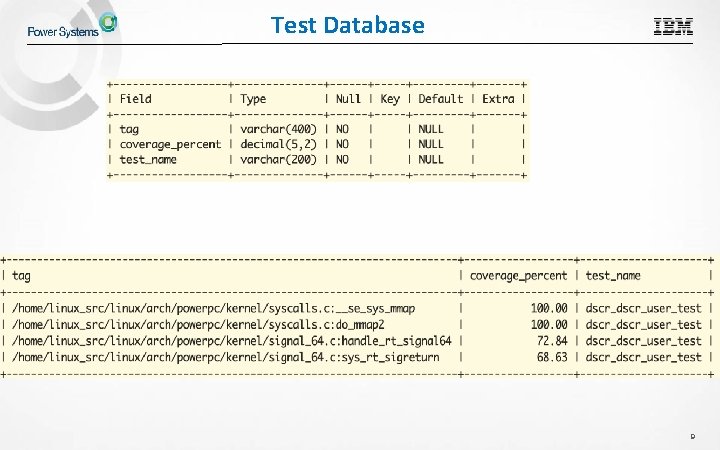The width and height of the screenshot is (720, 450).
Task: Click the 'Field' column header
Action: click(x=135, y=99)
